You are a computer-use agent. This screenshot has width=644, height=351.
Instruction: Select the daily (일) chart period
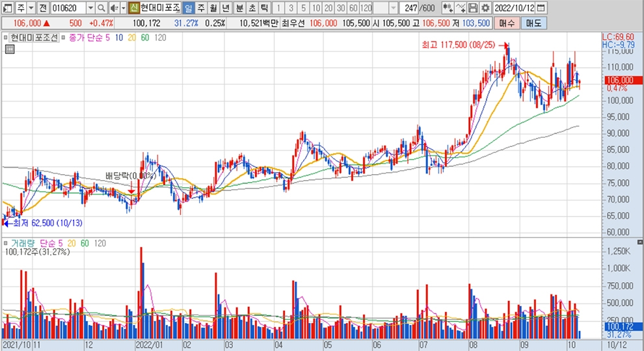(188, 8)
